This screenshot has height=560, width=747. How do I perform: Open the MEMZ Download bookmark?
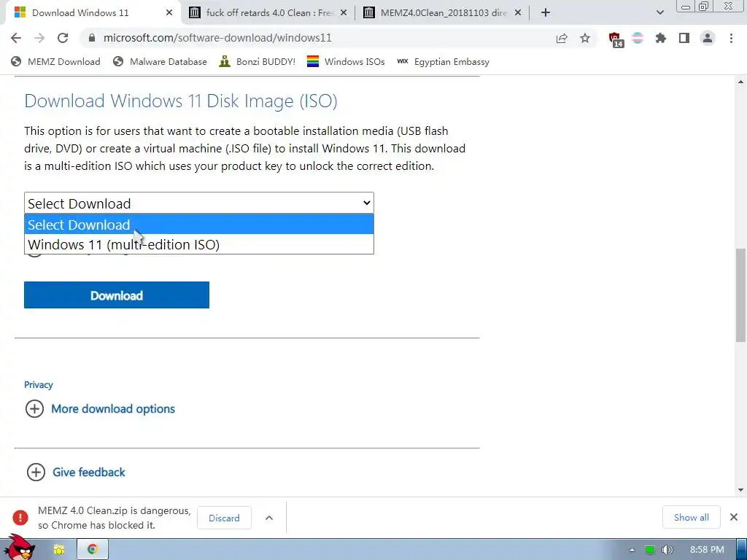pyautogui.click(x=55, y=61)
